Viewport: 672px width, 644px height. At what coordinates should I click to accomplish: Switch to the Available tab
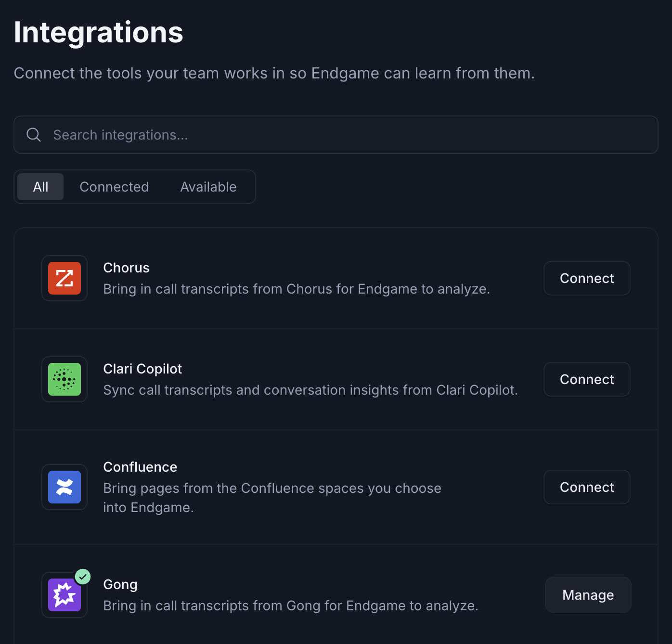click(x=208, y=187)
